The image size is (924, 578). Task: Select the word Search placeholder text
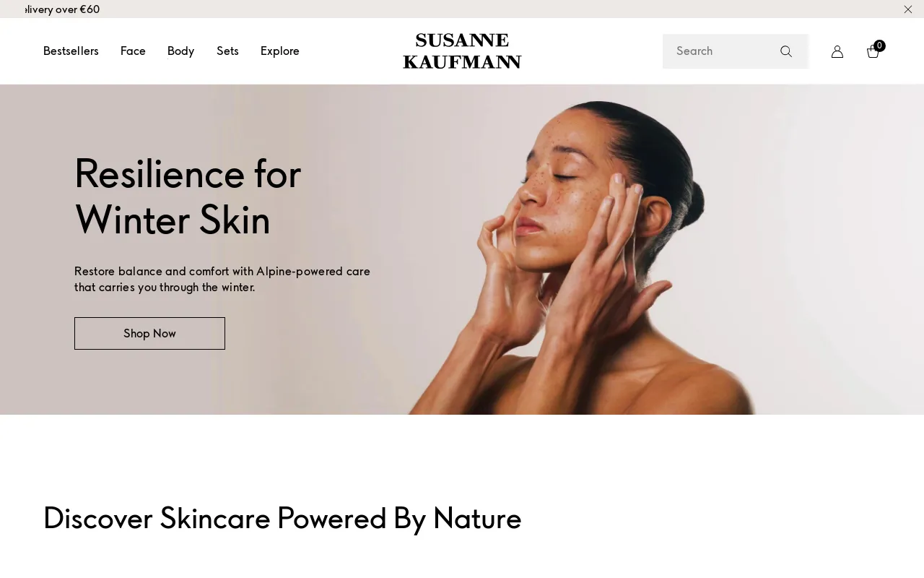pos(694,51)
